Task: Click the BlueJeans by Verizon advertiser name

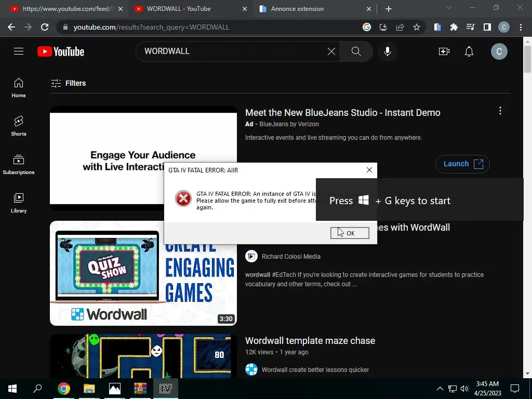Action: (289, 124)
